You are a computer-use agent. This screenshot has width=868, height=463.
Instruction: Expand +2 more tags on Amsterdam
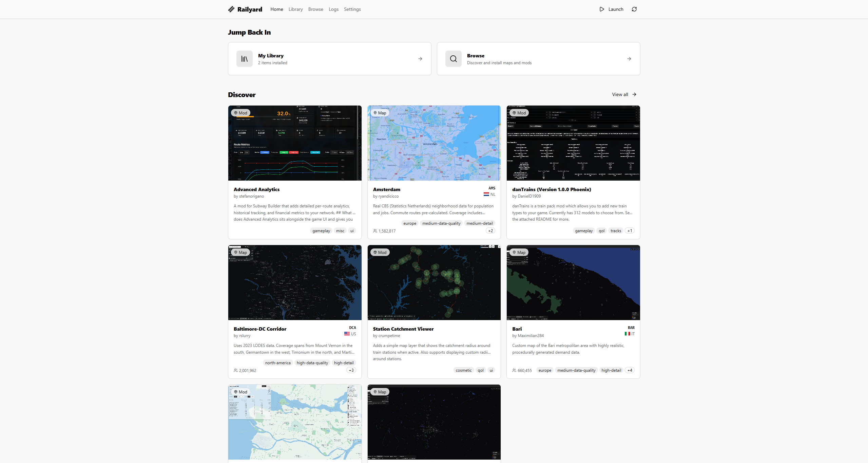(x=490, y=231)
